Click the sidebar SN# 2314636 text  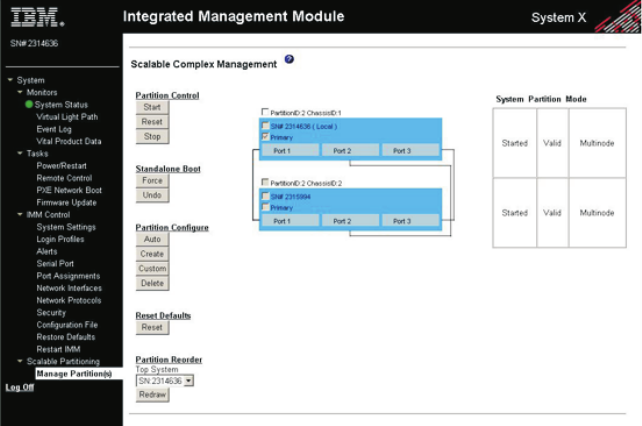tap(34, 43)
